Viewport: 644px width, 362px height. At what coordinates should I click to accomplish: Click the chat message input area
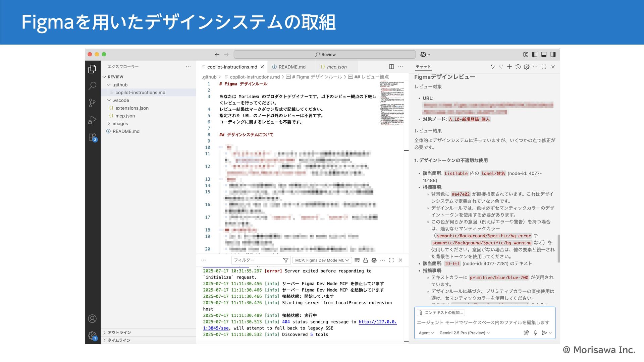coord(485,322)
